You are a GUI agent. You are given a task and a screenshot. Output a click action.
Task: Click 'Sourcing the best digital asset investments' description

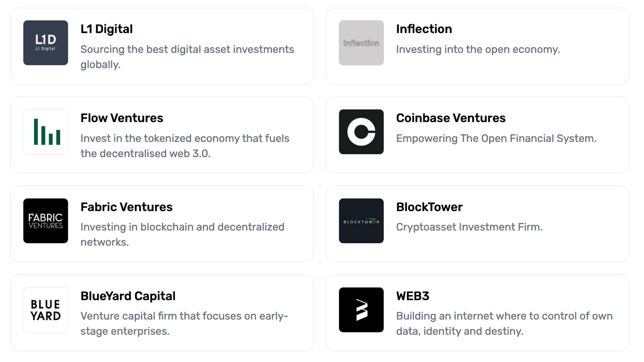pyautogui.click(x=187, y=50)
